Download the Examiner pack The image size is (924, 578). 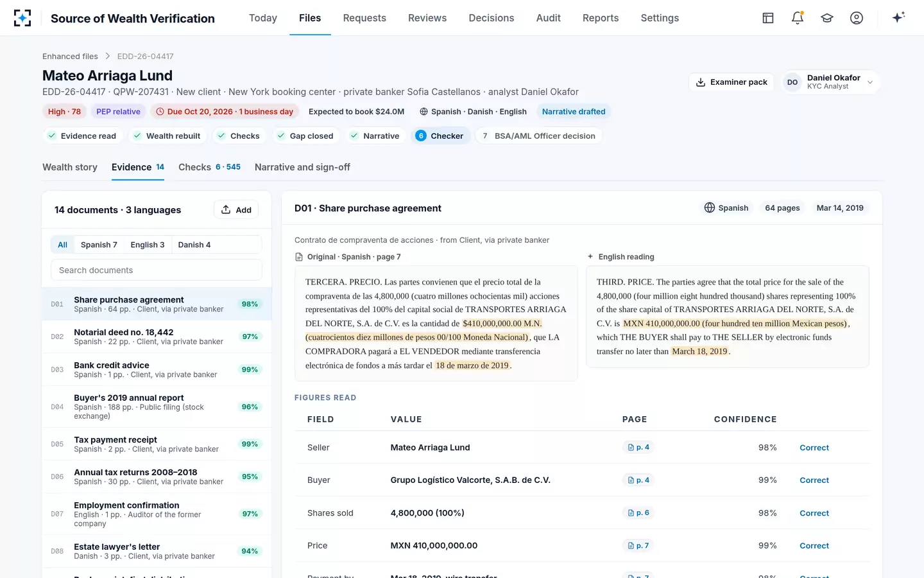pyautogui.click(x=732, y=82)
